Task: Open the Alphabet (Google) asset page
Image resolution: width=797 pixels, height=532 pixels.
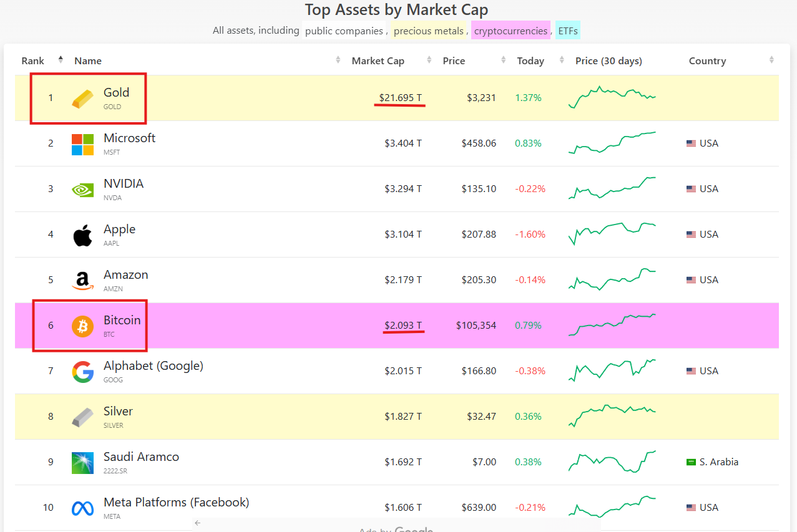Action: coord(154,365)
